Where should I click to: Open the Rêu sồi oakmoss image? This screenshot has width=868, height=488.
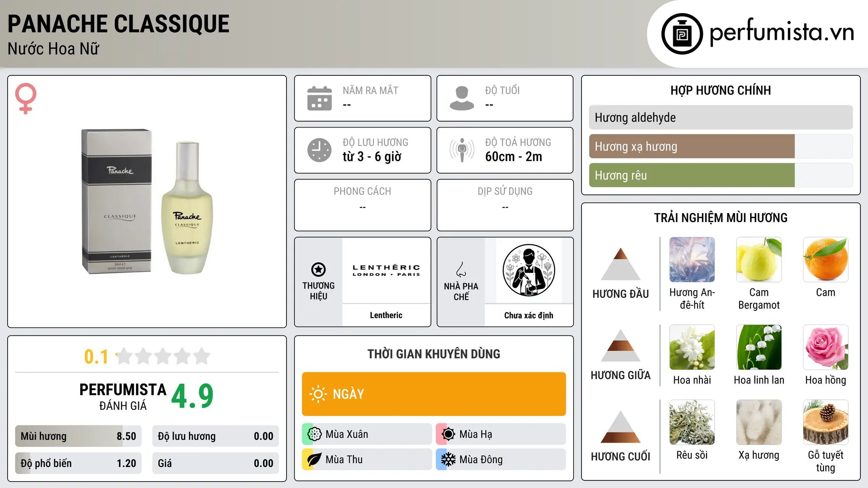692,422
